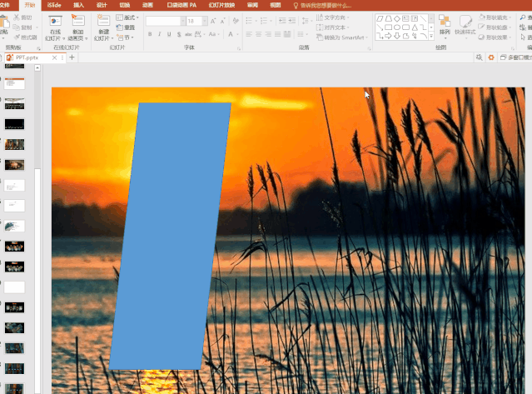This screenshot has height=394, width=532.
Task: Open Shape Fill (形状填充) color menu
Action: (x=495, y=17)
